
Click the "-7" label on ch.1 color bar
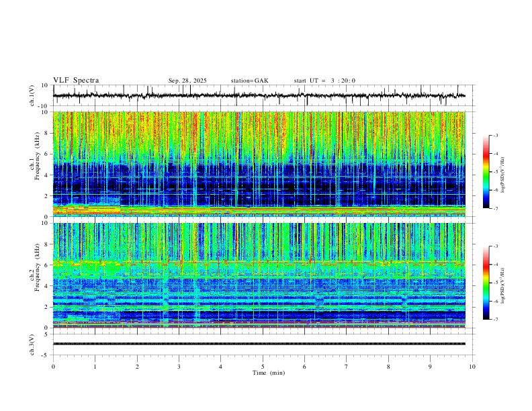(495, 208)
